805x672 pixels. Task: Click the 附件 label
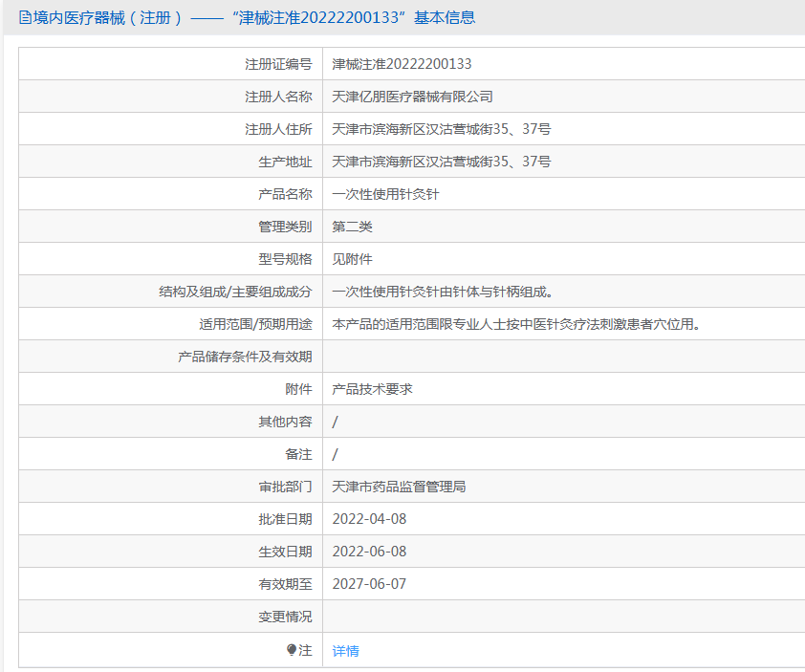pyautogui.click(x=298, y=389)
